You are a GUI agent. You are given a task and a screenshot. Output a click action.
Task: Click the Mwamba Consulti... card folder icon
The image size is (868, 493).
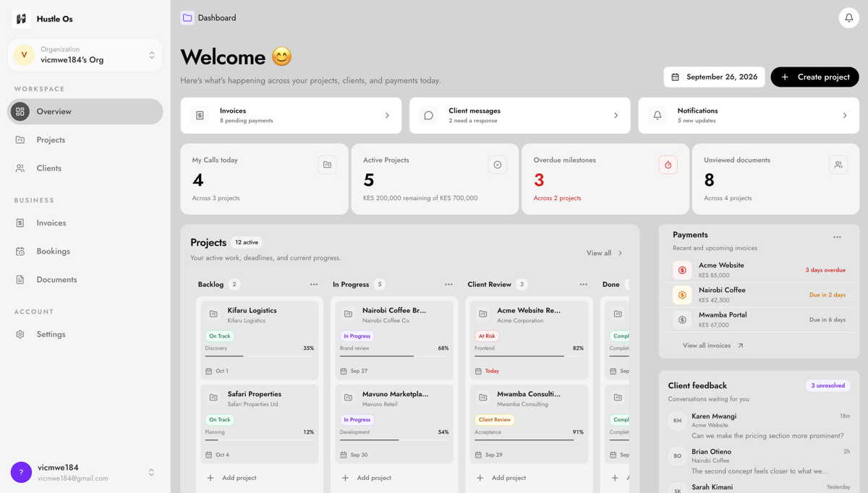[483, 398]
